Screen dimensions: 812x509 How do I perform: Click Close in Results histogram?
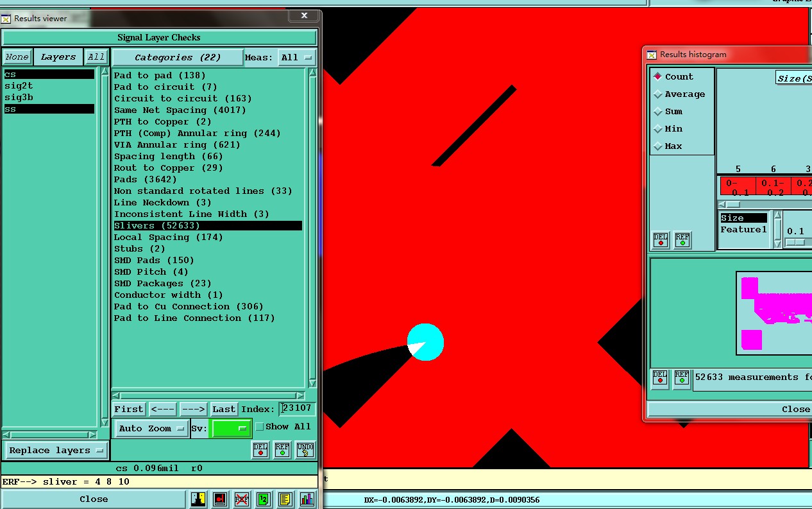point(730,409)
